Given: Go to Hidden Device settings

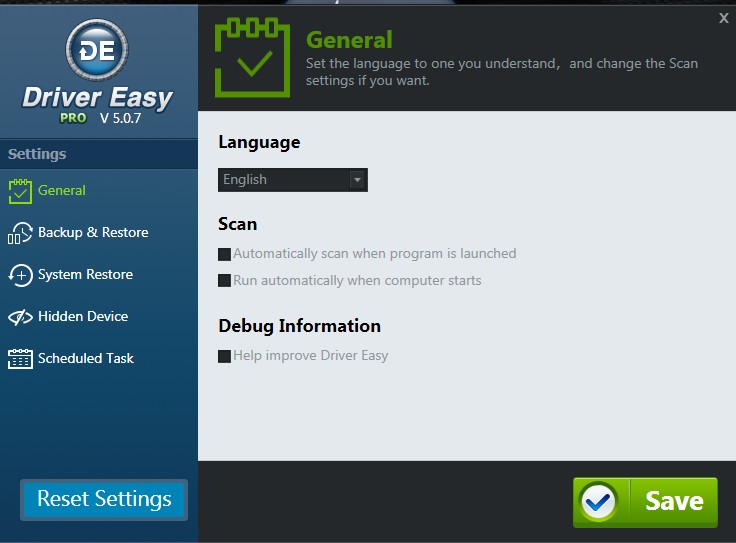Looking at the screenshot, I should point(83,316).
